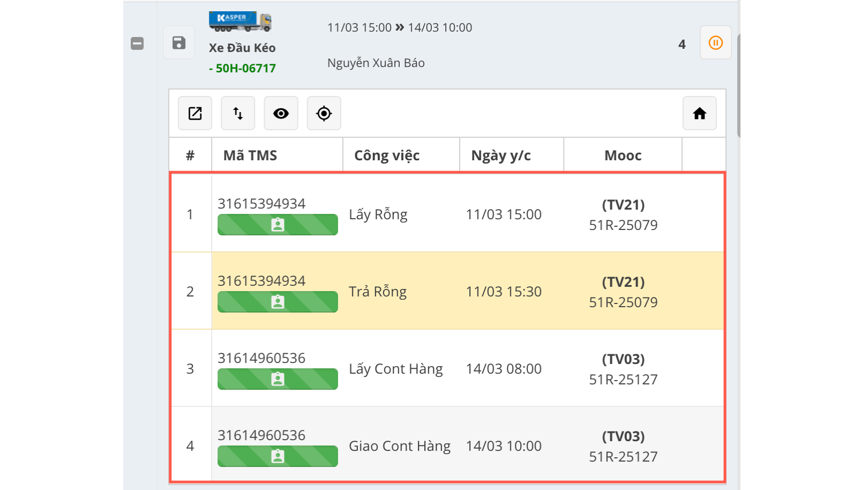Click the swap order arrows icon
Image resolution: width=868 pixels, height=490 pixels.
tap(238, 113)
